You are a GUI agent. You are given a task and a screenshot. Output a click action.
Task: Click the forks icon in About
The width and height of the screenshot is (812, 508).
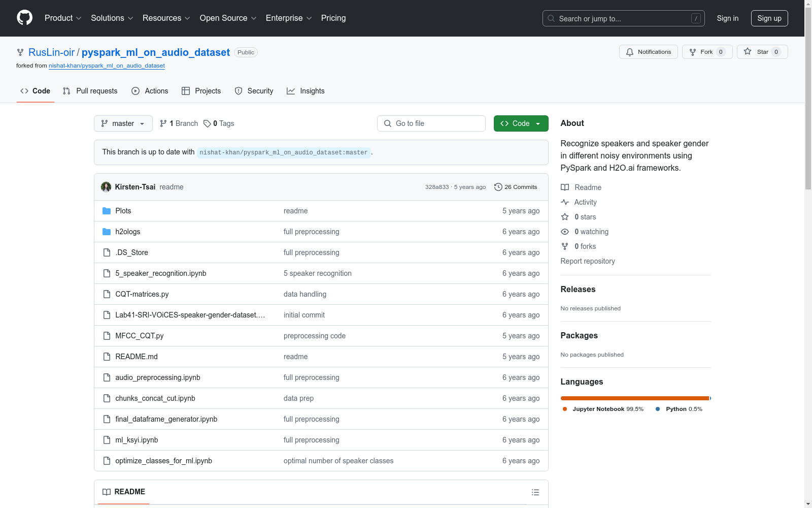[565, 246]
